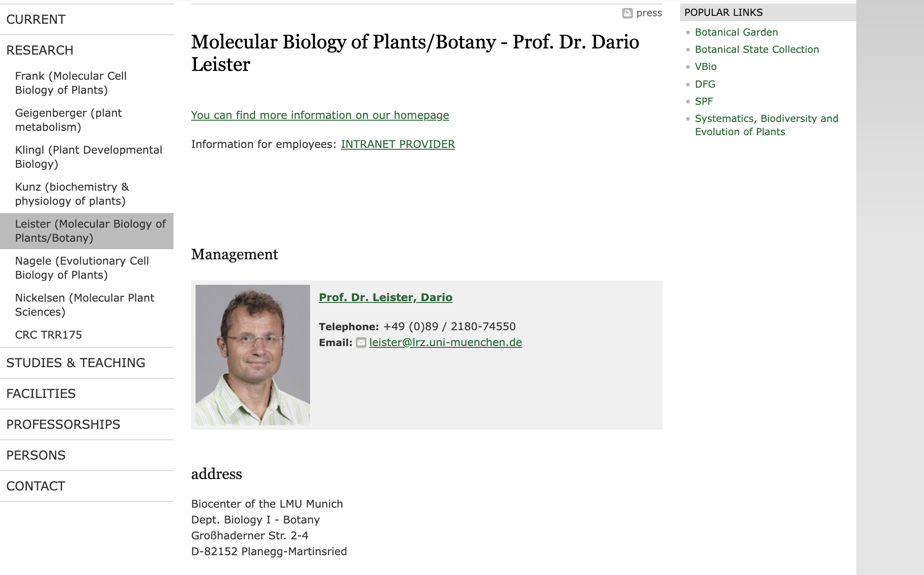
Task: Open Frank Molecular Cell Biology group
Action: coord(87,83)
